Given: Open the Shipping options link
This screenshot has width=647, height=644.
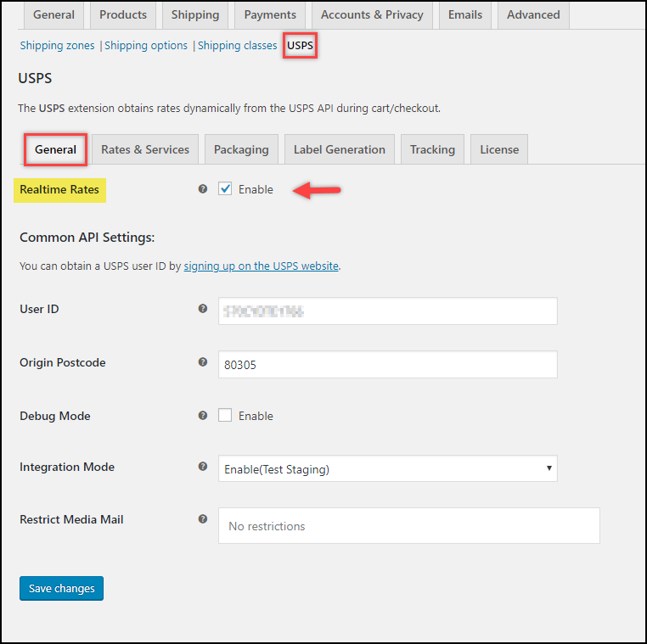Looking at the screenshot, I should [x=146, y=45].
